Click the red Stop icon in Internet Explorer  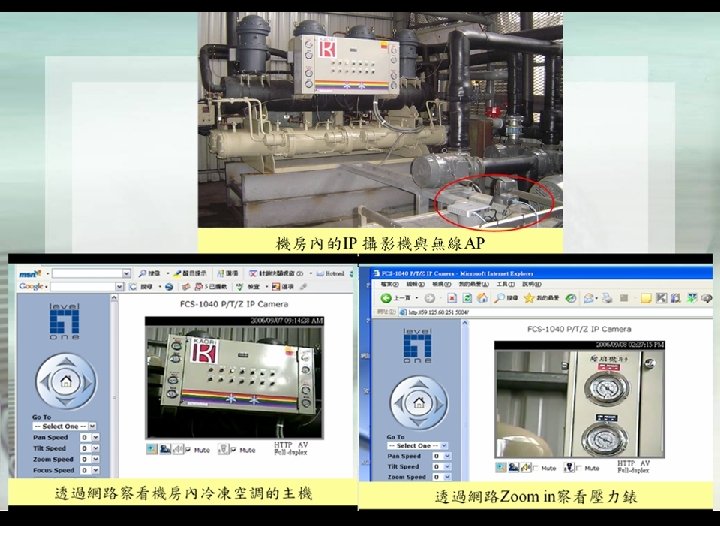coord(452,298)
